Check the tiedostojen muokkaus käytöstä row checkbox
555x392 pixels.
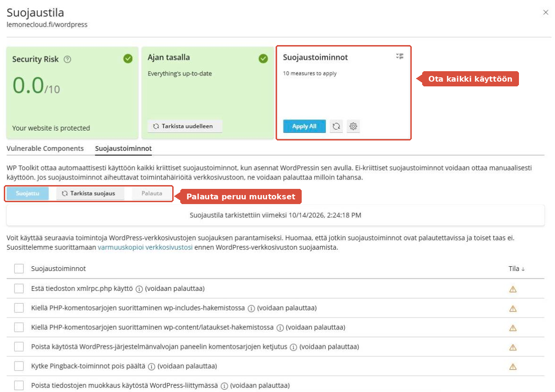tap(19, 385)
